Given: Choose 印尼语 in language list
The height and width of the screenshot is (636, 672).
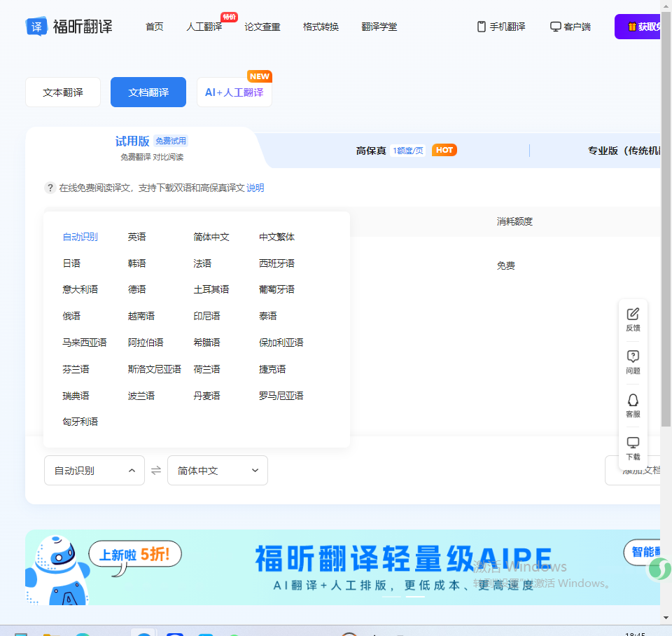Looking at the screenshot, I should click(x=206, y=316).
